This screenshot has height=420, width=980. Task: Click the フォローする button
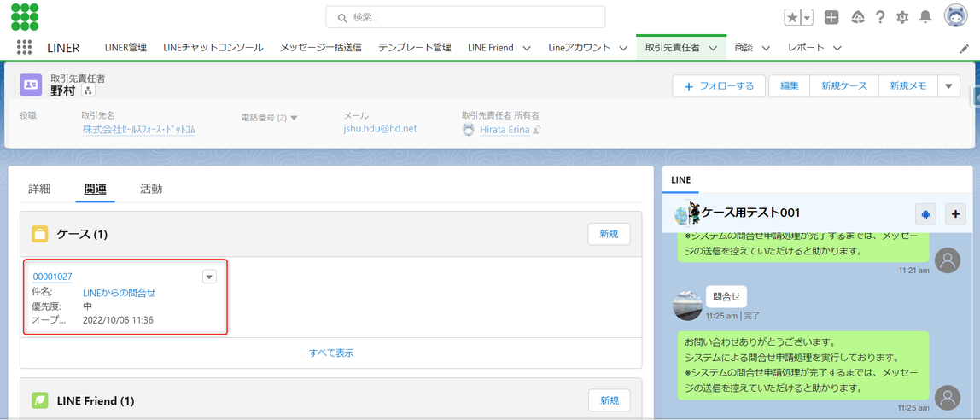coord(720,86)
